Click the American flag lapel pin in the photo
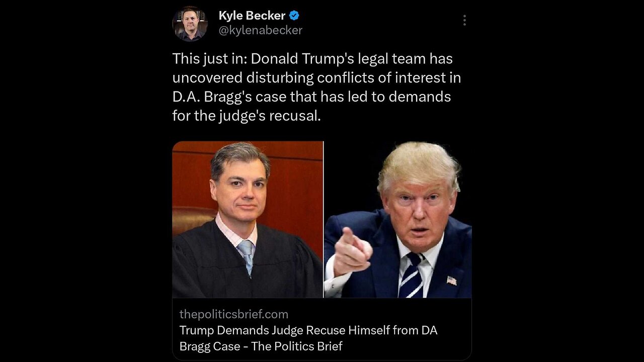Viewport: 644px width, 362px height. (452, 280)
